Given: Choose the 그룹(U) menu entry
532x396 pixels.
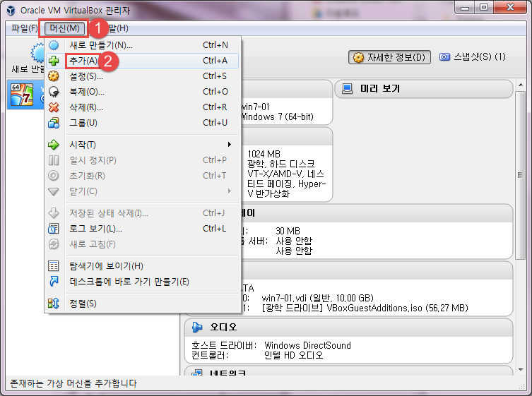Looking at the screenshot, I should [142, 123].
